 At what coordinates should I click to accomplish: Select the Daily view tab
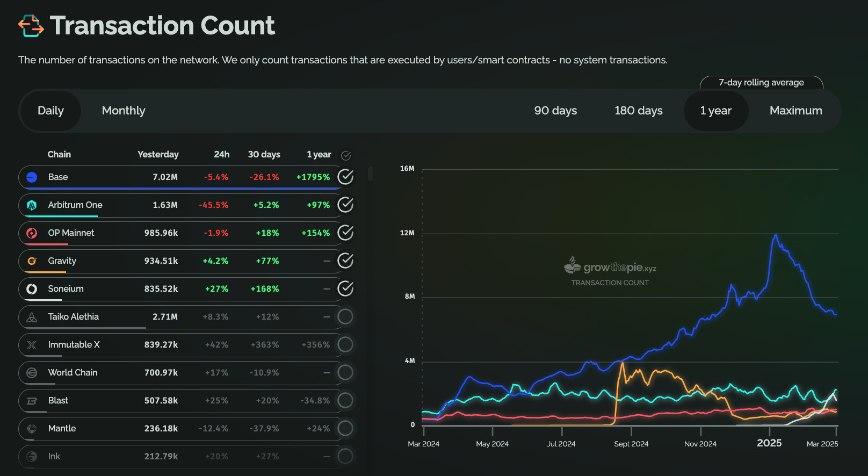tap(50, 111)
